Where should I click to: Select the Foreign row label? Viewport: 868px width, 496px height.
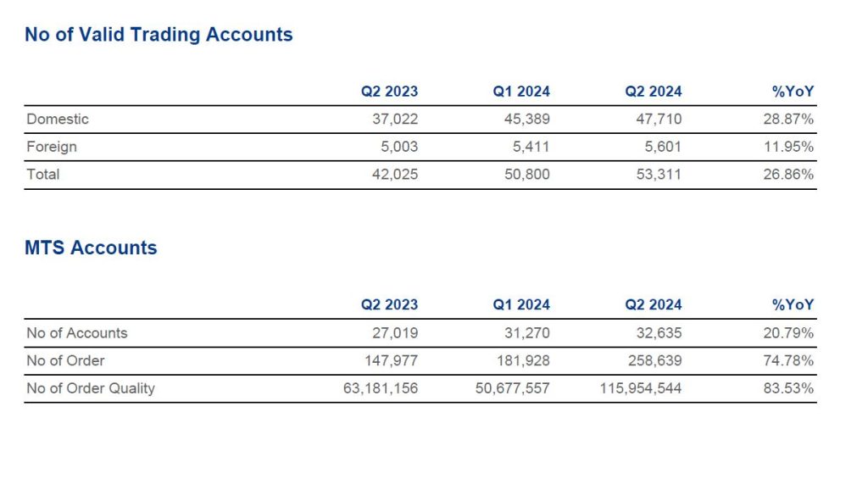52,147
